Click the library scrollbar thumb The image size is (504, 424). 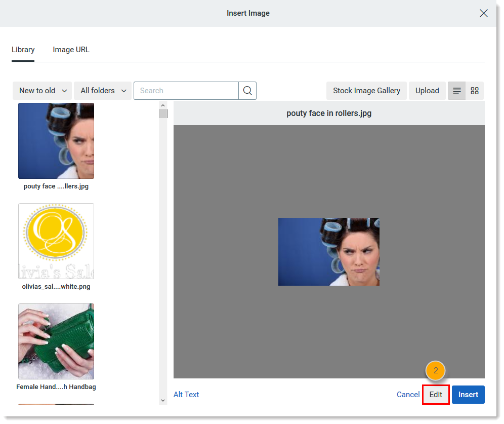(x=163, y=114)
